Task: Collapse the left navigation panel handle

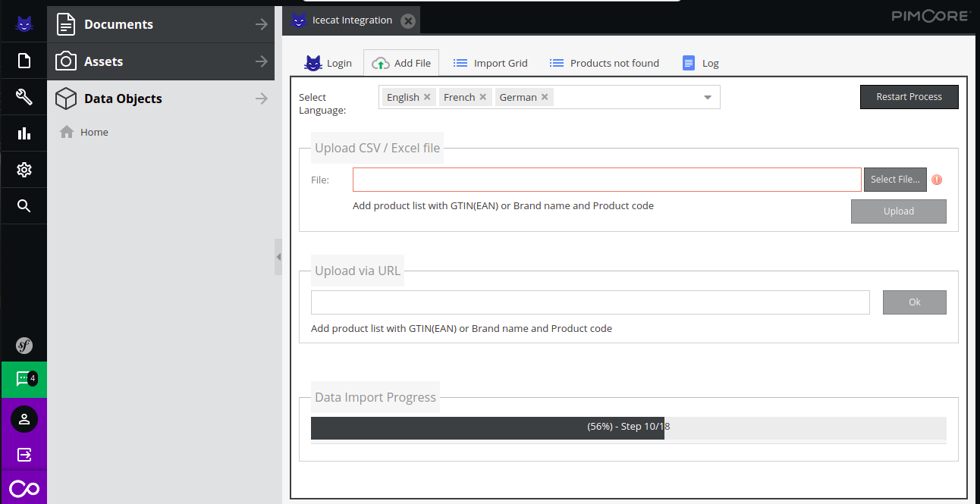Action: pyautogui.click(x=278, y=257)
